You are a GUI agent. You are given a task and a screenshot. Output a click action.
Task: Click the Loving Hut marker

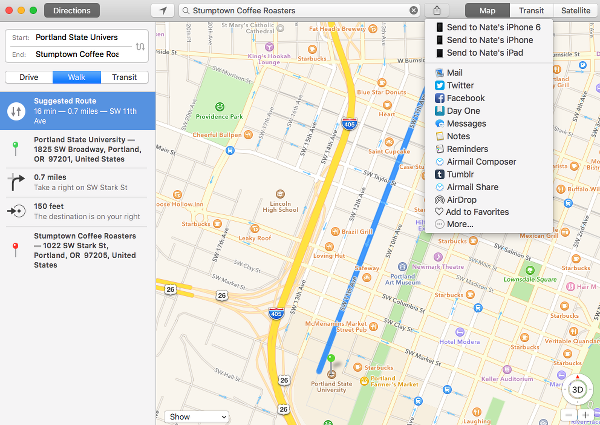tap(329, 246)
